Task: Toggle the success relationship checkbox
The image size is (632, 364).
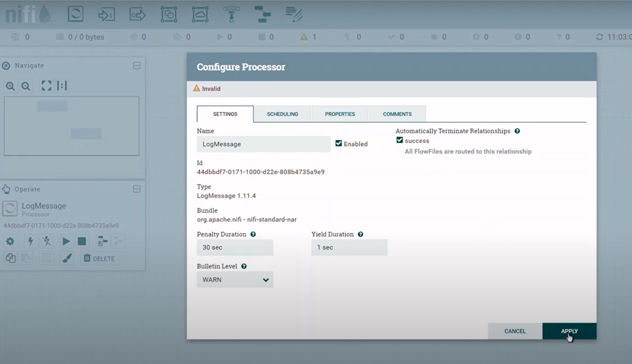Action: [400, 140]
